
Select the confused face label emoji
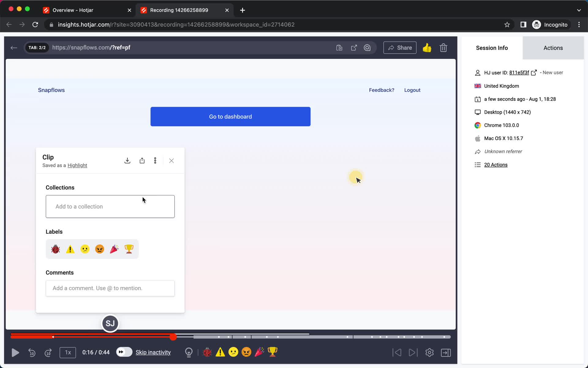(85, 248)
